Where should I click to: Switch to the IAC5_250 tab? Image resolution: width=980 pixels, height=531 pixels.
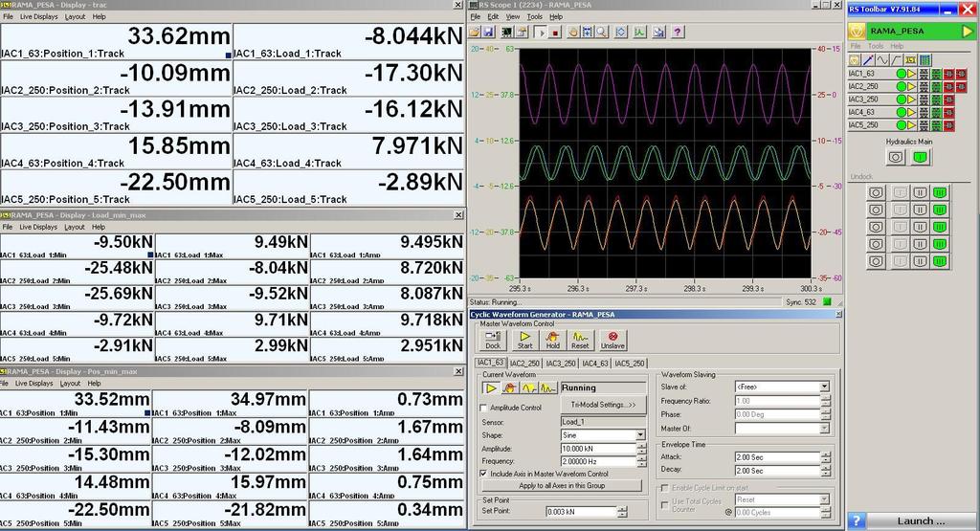(630, 363)
